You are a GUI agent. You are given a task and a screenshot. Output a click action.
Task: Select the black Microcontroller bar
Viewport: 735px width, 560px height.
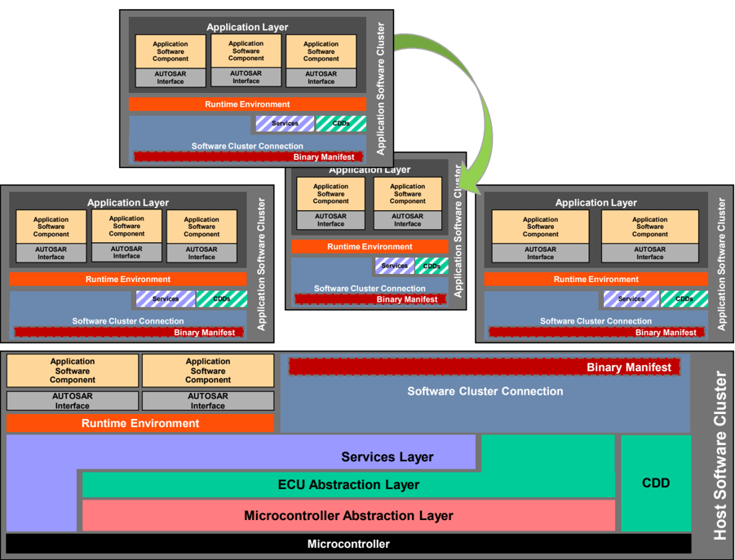point(348,544)
